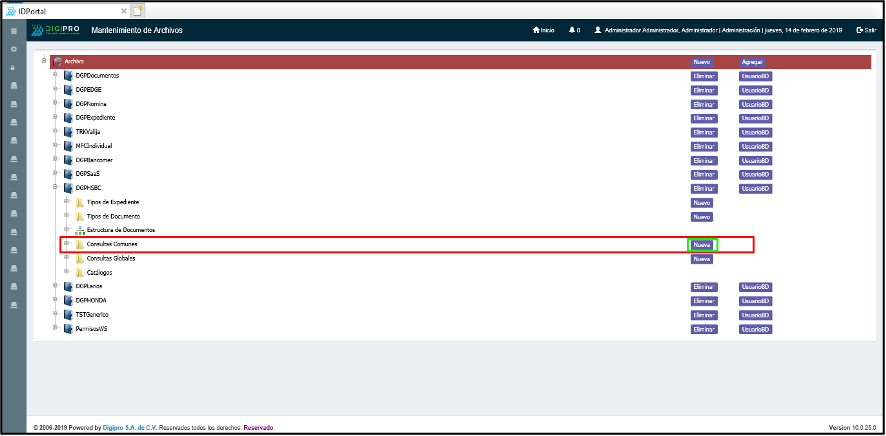Click the Administrador user profile icon

pos(598,31)
